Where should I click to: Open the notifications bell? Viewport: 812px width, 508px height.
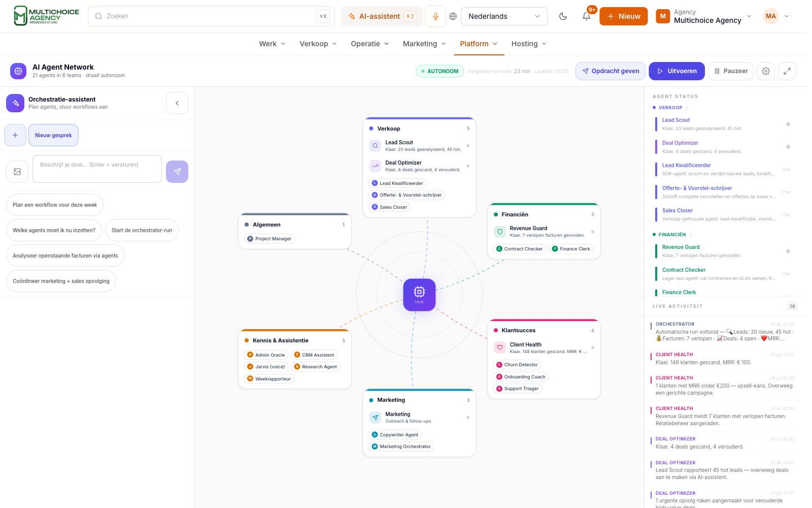click(586, 16)
